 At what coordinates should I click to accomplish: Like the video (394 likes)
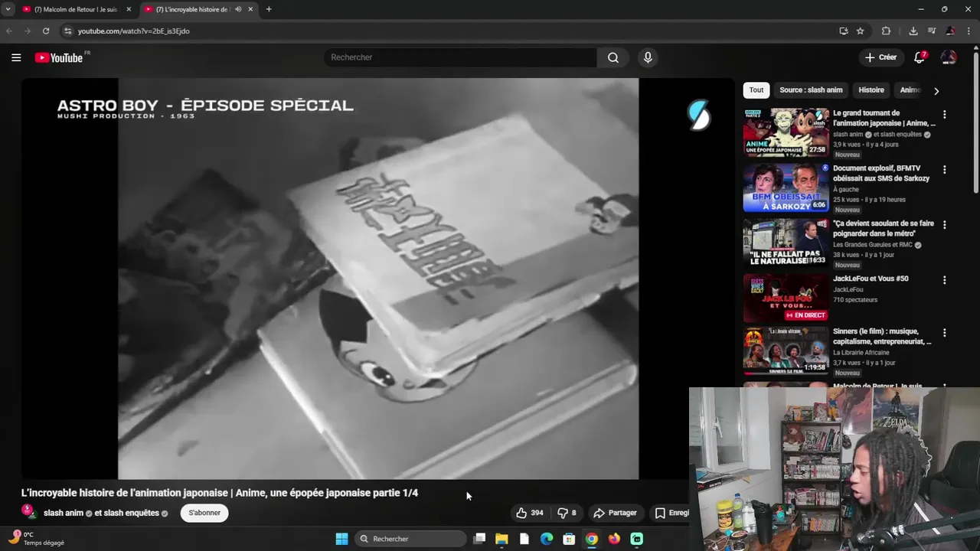click(x=530, y=513)
